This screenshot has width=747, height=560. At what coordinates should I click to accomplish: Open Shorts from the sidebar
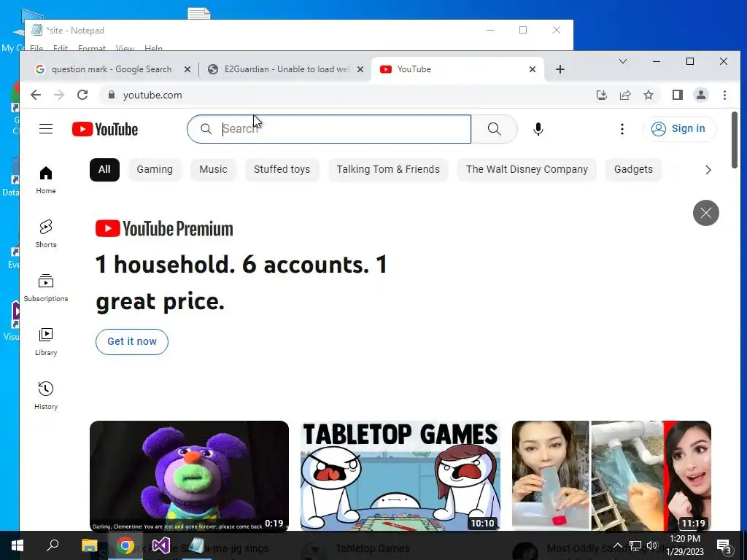[x=46, y=234]
